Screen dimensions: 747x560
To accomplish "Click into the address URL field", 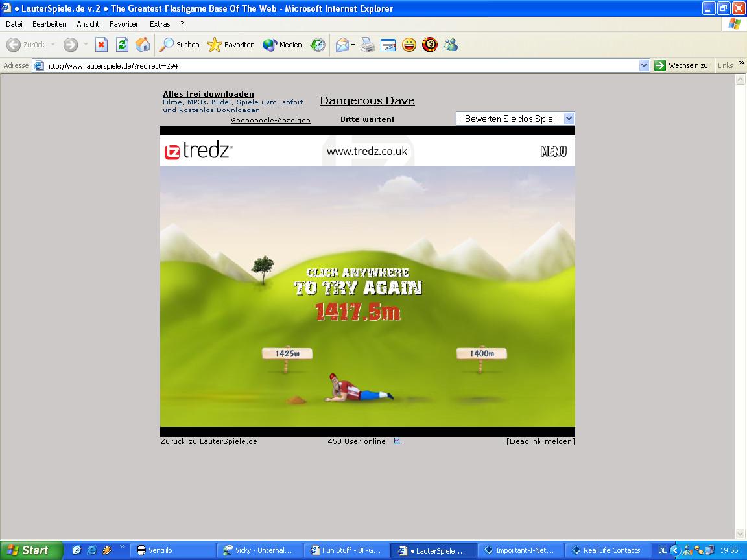I will [x=340, y=65].
